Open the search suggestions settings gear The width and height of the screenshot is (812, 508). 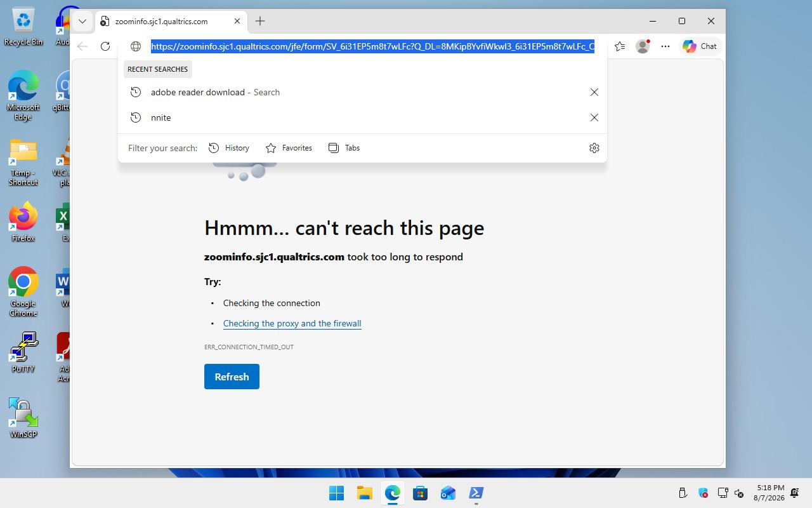pyautogui.click(x=594, y=148)
